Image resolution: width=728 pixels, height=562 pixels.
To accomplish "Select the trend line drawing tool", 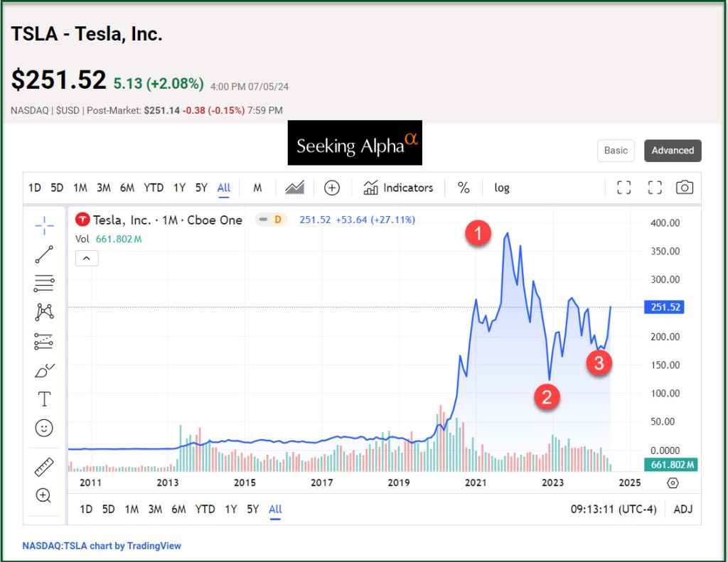I will click(44, 254).
